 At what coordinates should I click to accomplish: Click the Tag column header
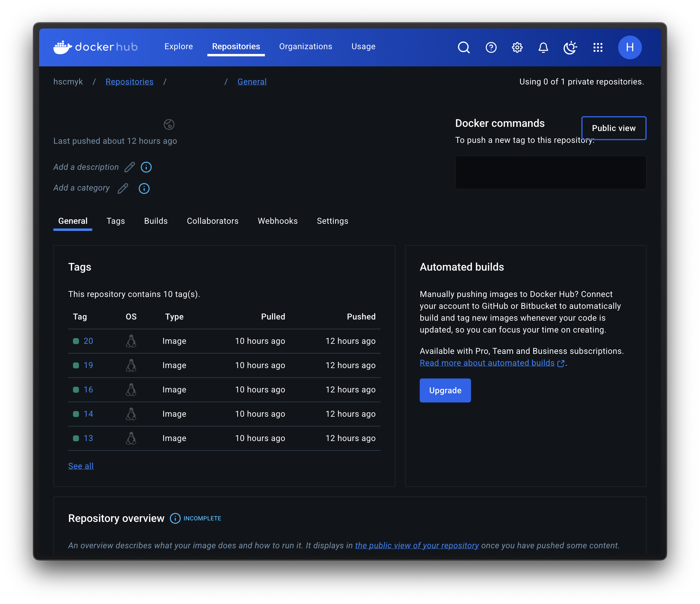click(x=80, y=317)
